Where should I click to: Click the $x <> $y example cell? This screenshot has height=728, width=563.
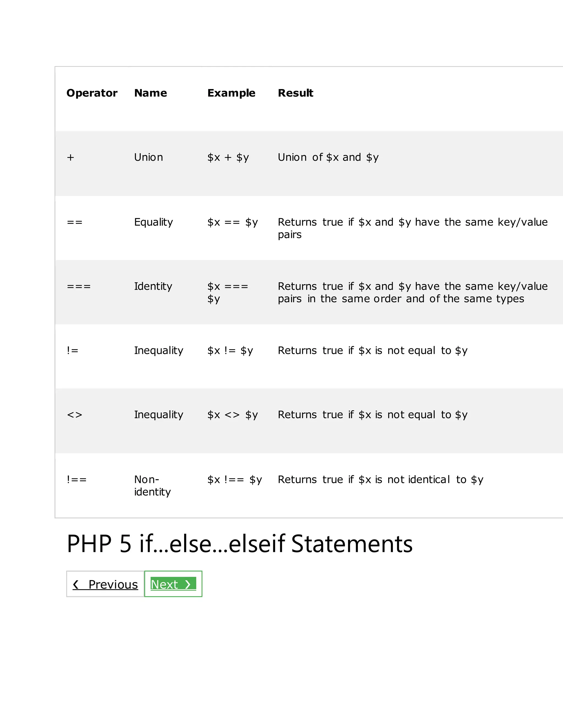coord(233,415)
